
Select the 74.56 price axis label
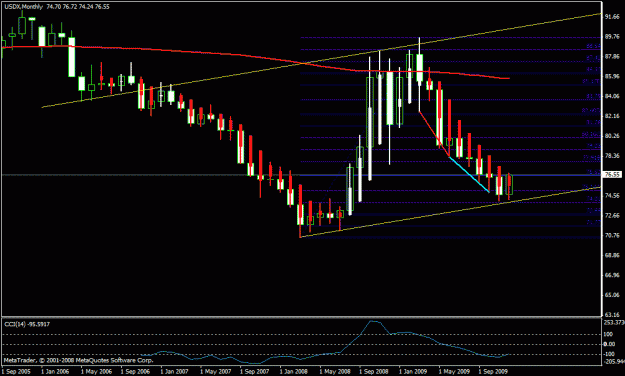612,196
